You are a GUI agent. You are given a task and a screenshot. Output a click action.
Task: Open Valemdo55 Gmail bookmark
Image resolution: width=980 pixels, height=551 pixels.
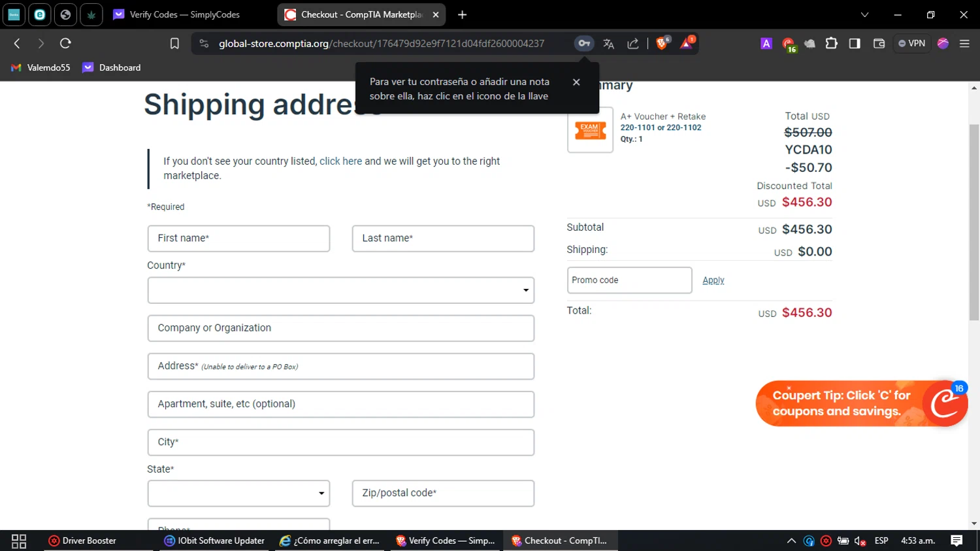tap(41, 67)
